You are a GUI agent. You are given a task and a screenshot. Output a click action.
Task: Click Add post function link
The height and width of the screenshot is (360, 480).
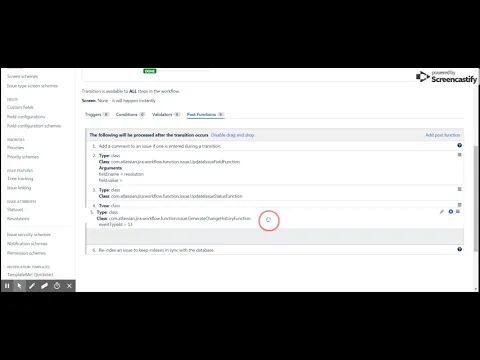(443, 135)
